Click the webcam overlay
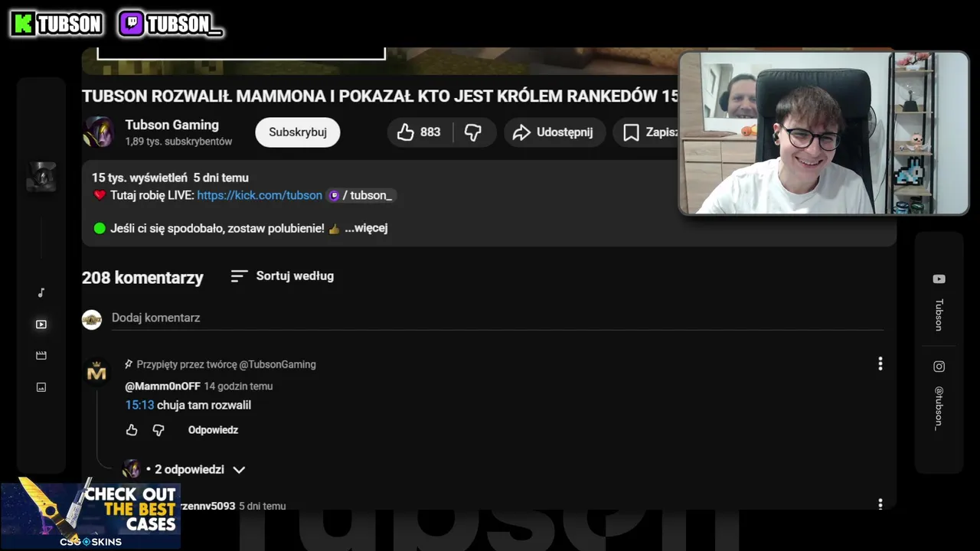 pos(824,133)
